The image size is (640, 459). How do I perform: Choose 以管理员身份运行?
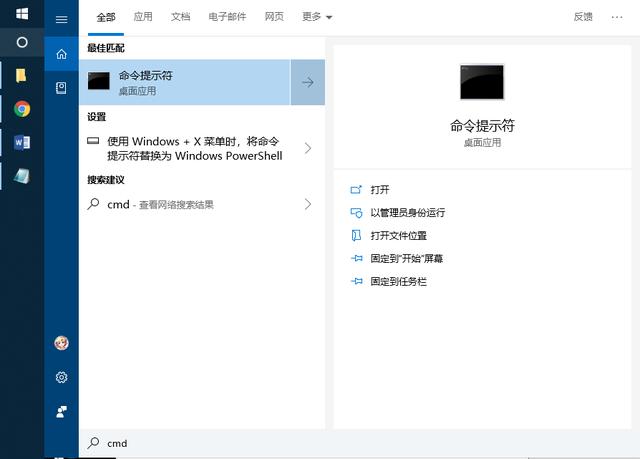(x=408, y=213)
